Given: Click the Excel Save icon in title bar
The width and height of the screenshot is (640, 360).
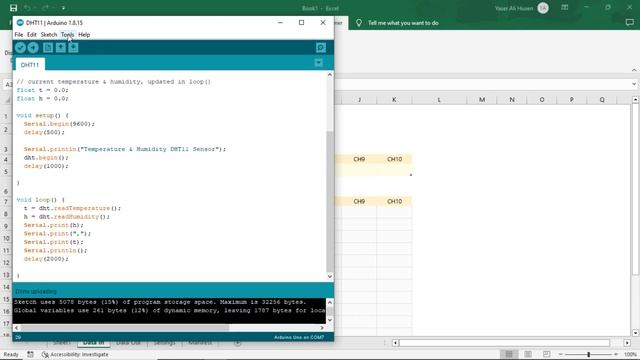Looking at the screenshot, I should pos(13,8).
